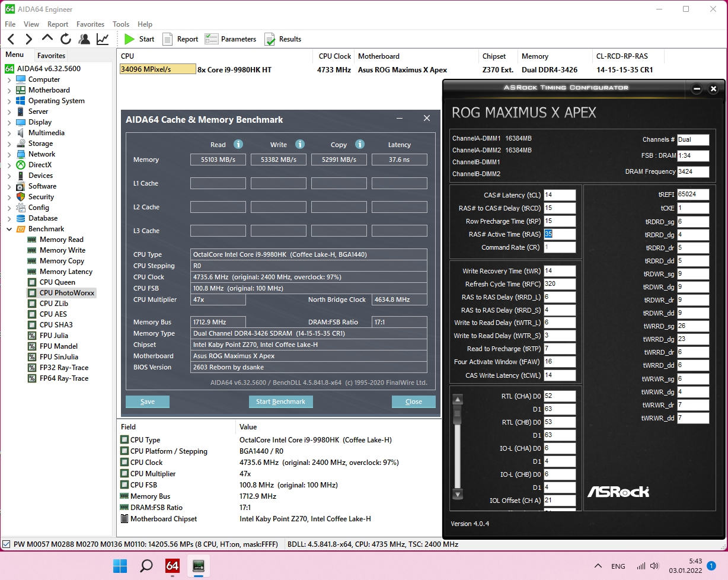
Task: Select Memory Write benchmark in tree
Action: pyautogui.click(x=62, y=250)
